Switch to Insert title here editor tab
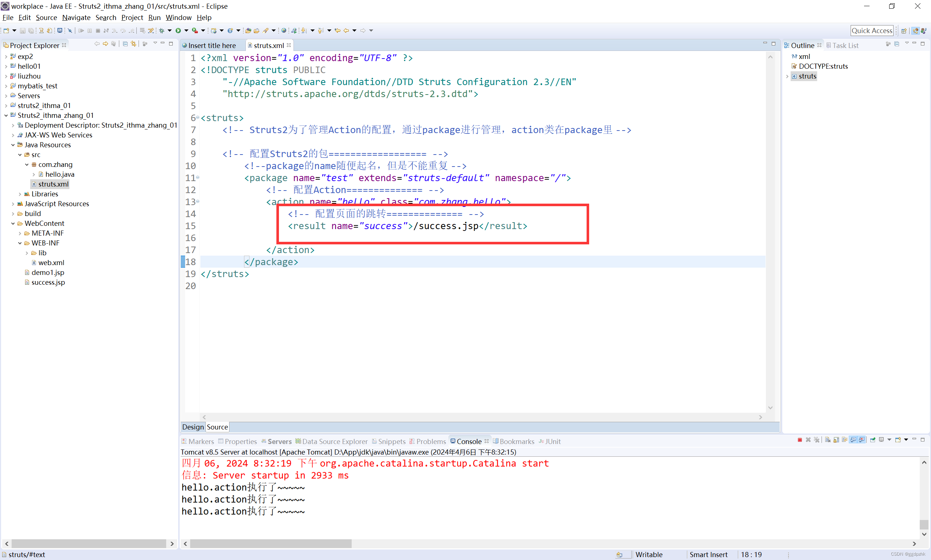Screen dimensions: 931x560 point(212,45)
